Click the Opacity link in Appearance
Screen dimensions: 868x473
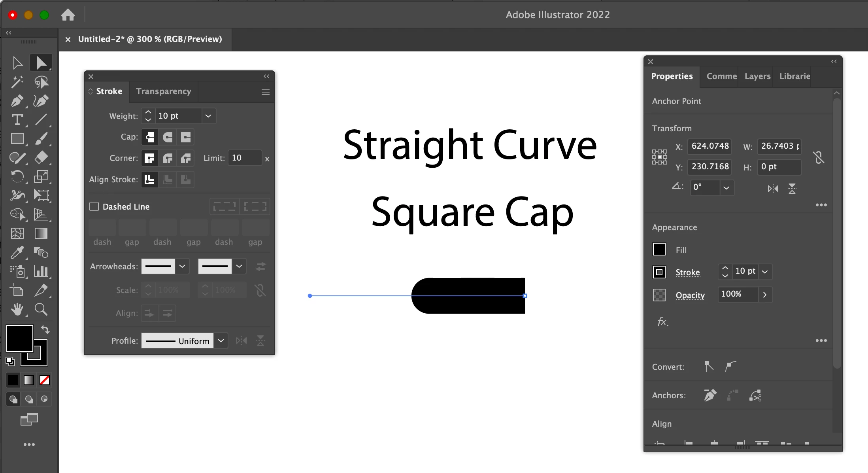(690, 295)
